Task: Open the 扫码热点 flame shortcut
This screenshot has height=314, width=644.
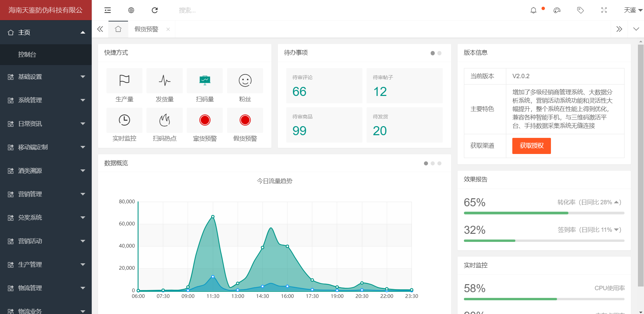Action: coord(165,120)
